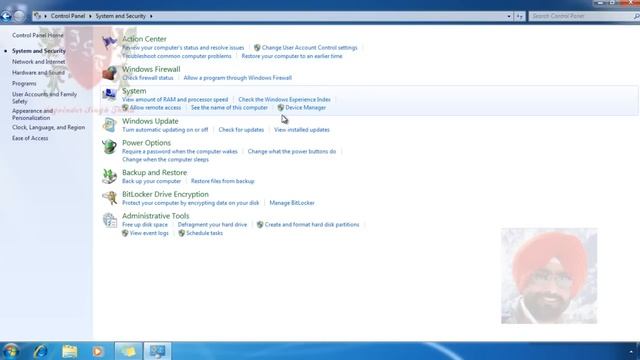Click Require a password when computer wakes
This screenshot has width=640, height=360.
tap(180, 151)
